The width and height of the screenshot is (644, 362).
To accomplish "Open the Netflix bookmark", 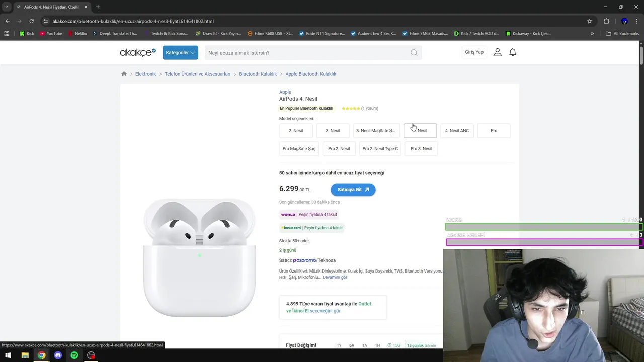I will coord(77,34).
